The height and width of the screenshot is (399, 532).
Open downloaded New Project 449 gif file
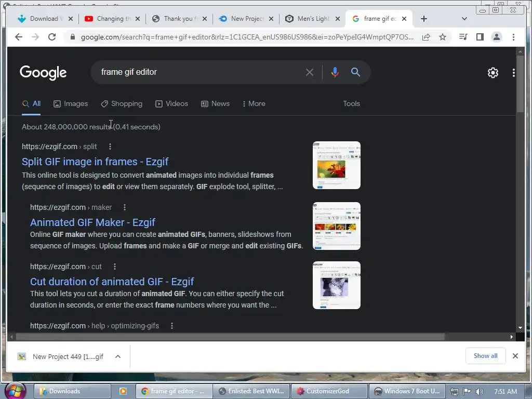pos(61,356)
